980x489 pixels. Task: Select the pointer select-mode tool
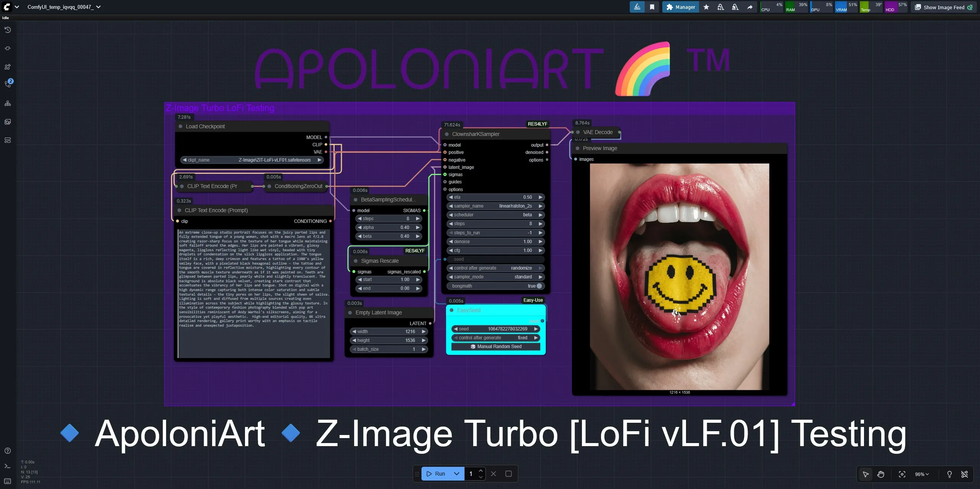coord(866,474)
